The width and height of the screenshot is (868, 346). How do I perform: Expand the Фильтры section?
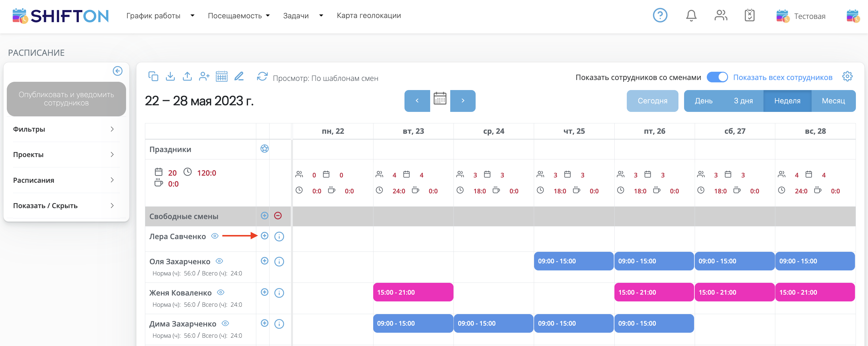66,129
